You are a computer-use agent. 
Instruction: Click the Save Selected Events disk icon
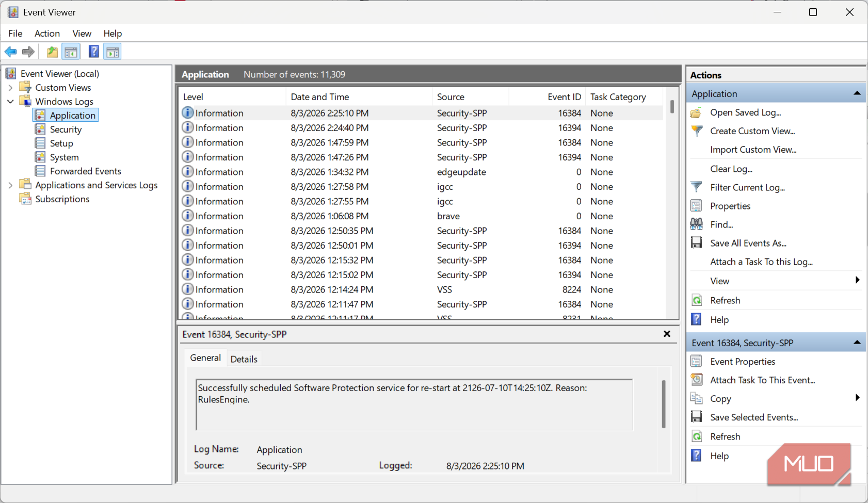[696, 417]
